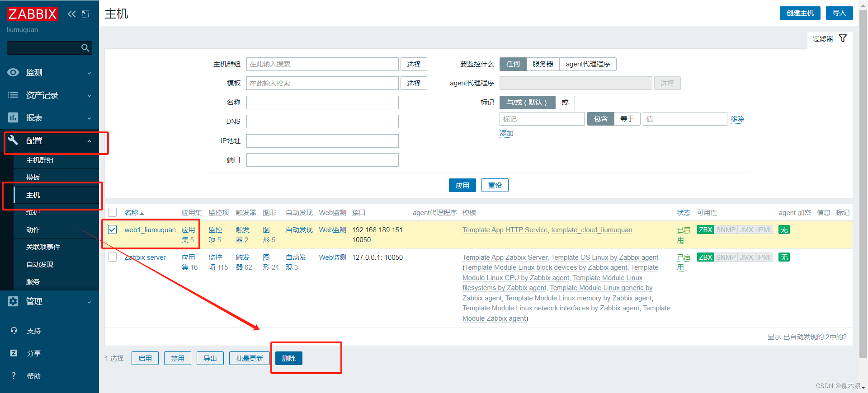Click the page vertical scrollbar

(x=863, y=185)
